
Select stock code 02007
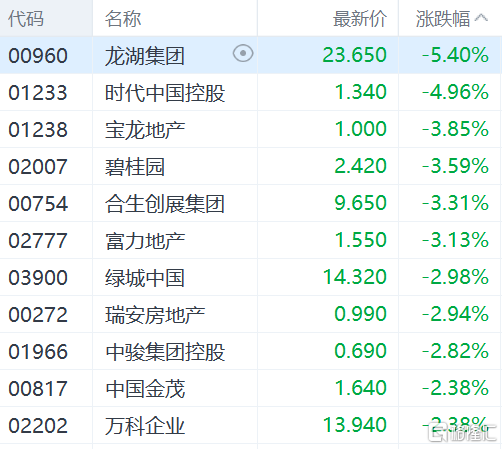(38, 166)
